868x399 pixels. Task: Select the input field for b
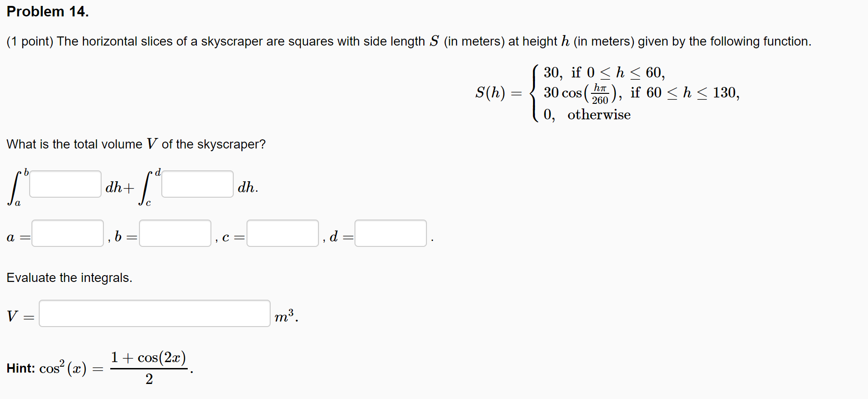pyautogui.click(x=175, y=233)
